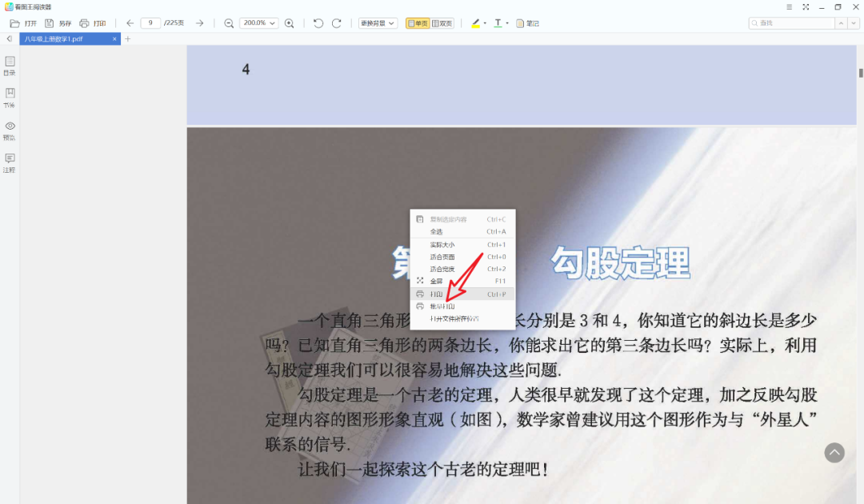The image size is (864, 504).
Task: Rotate page clockwise
Action: [x=337, y=23]
